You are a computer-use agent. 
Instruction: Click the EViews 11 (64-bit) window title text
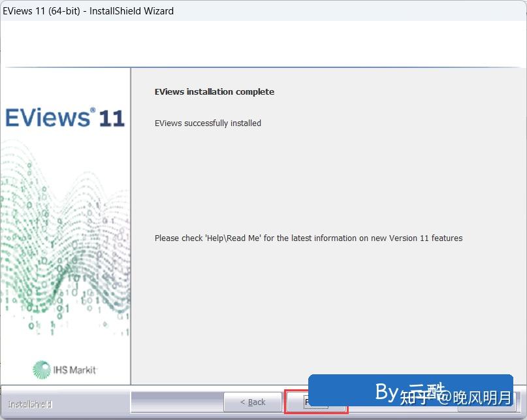point(87,10)
